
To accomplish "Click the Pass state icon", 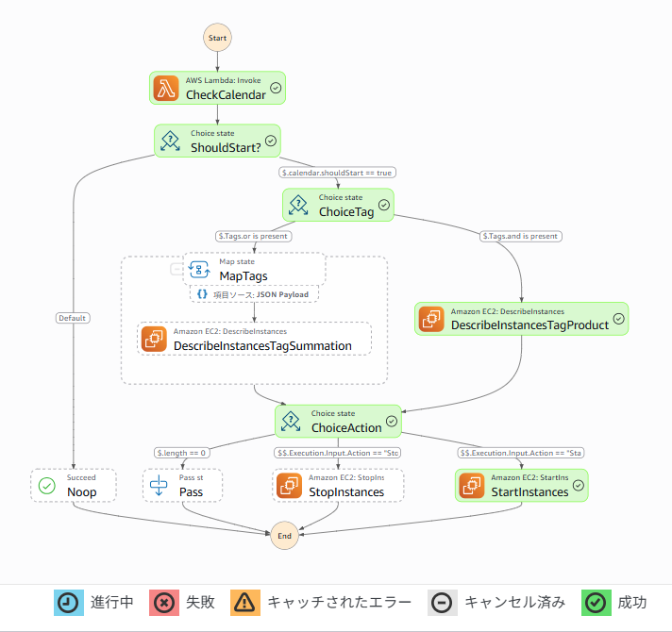I will point(159,485).
